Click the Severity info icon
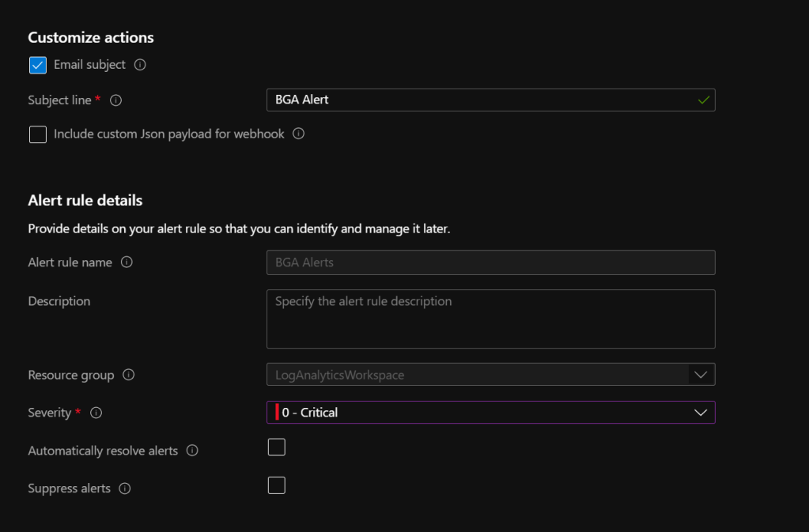 pos(96,413)
